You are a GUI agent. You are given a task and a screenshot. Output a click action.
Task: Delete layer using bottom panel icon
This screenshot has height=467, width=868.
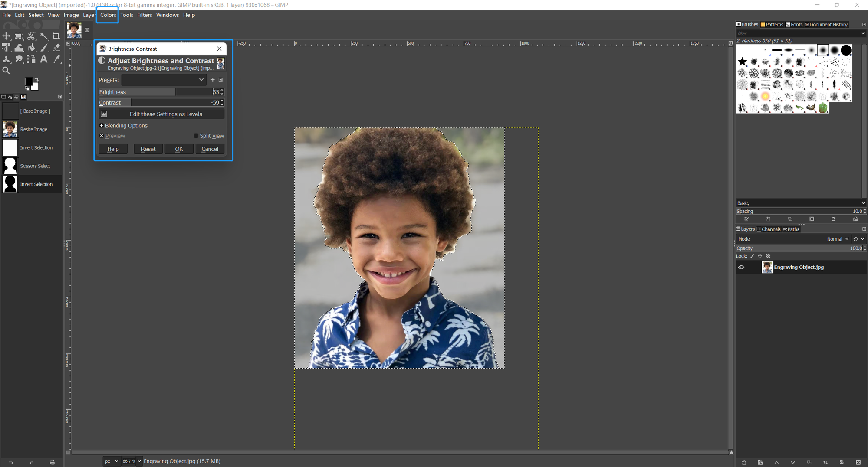(x=858, y=463)
